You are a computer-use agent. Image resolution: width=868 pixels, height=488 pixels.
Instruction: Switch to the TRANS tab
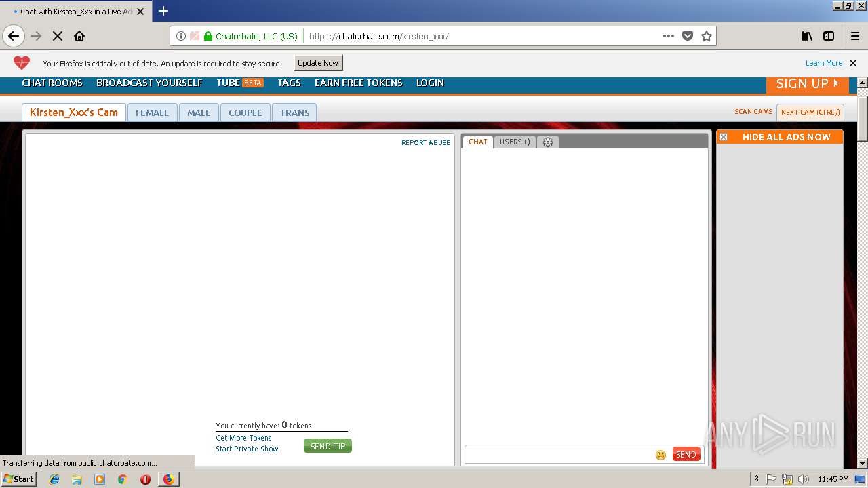tap(294, 113)
